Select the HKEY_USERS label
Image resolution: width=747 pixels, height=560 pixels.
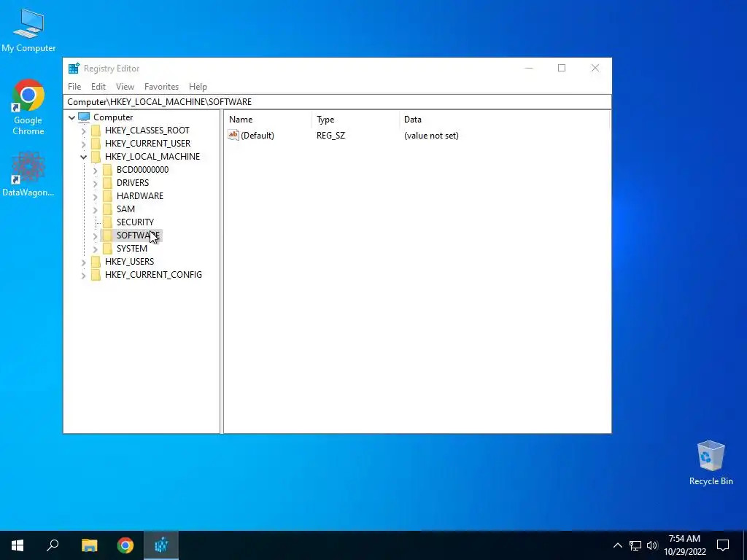[x=130, y=262]
